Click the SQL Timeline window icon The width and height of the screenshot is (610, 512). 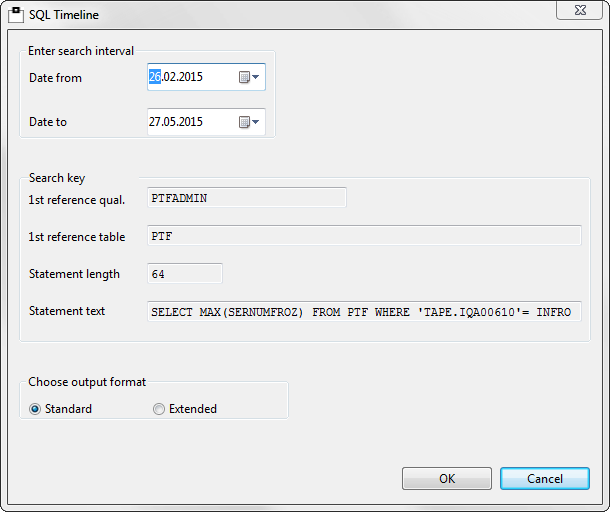click(x=16, y=15)
